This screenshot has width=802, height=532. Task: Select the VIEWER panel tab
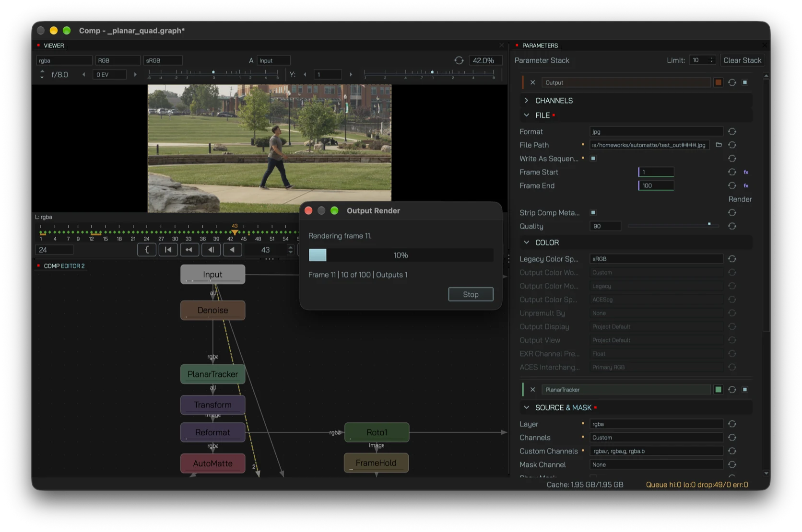pyautogui.click(x=54, y=46)
